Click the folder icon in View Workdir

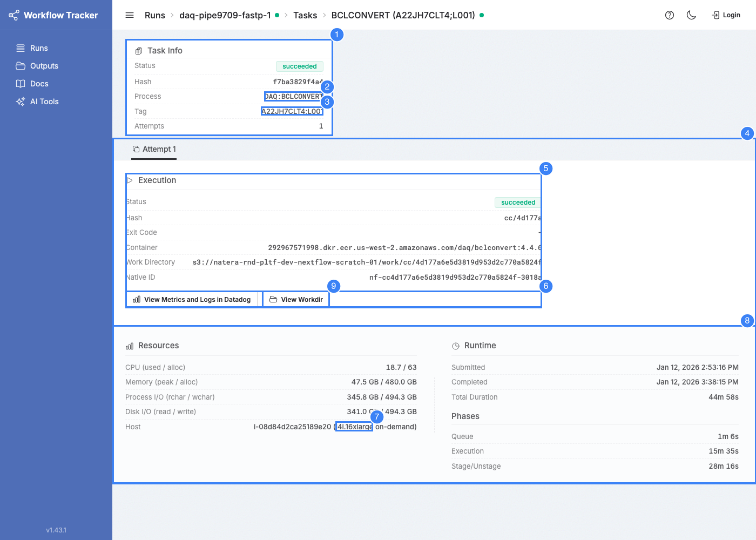pos(273,299)
